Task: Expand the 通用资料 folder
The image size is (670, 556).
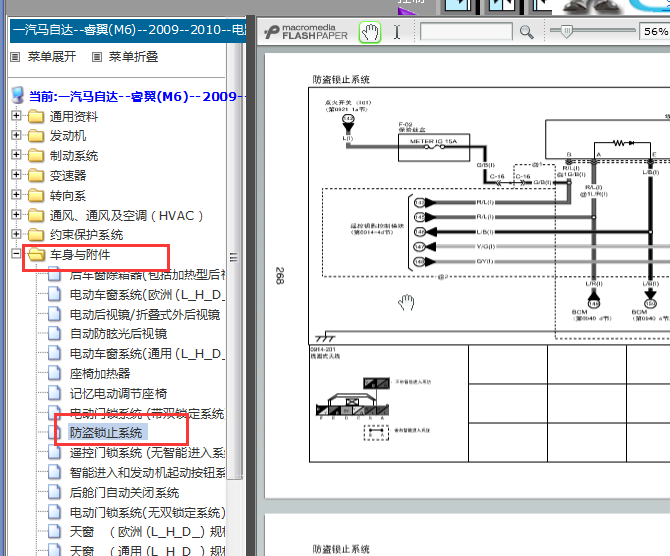Action: pyautogui.click(x=16, y=115)
